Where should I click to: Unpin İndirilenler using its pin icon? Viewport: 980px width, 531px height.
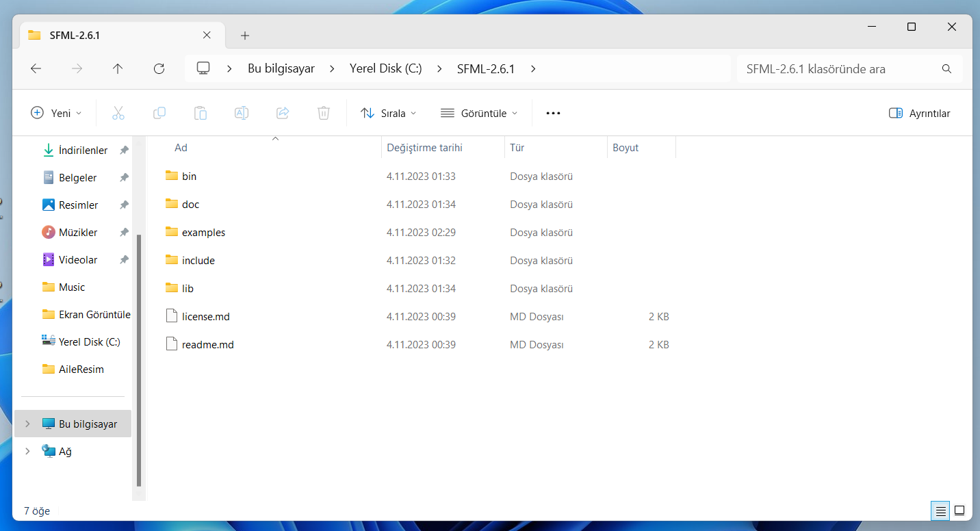point(124,151)
